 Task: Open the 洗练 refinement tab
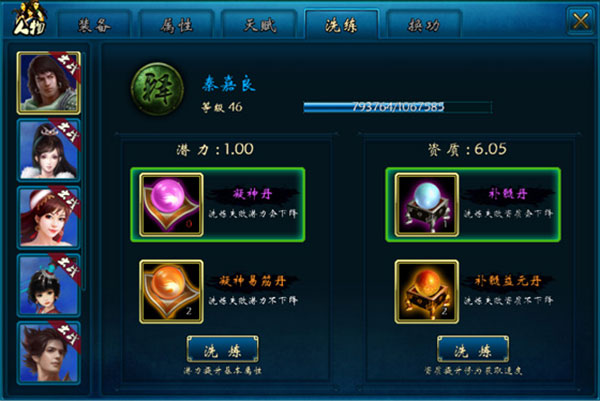click(341, 24)
